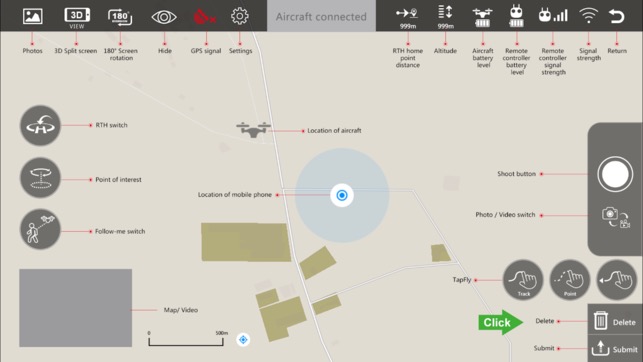Tap the aircraft location marker
This screenshot has width=643, height=362.
click(253, 130)
